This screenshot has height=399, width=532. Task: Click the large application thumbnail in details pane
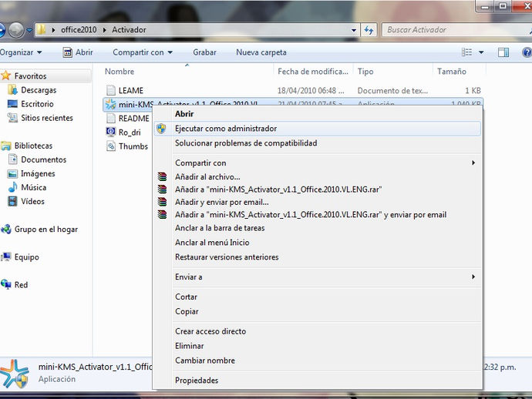tap(14, 374)
